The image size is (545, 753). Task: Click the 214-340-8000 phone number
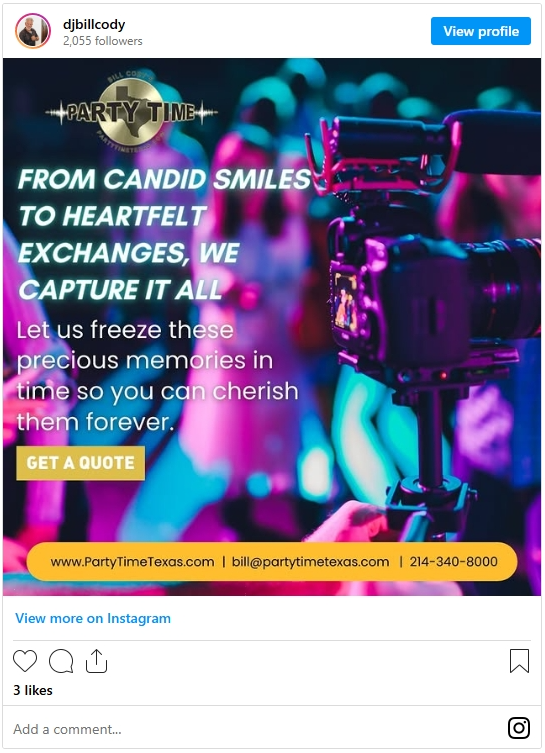(x=453, y=562)
